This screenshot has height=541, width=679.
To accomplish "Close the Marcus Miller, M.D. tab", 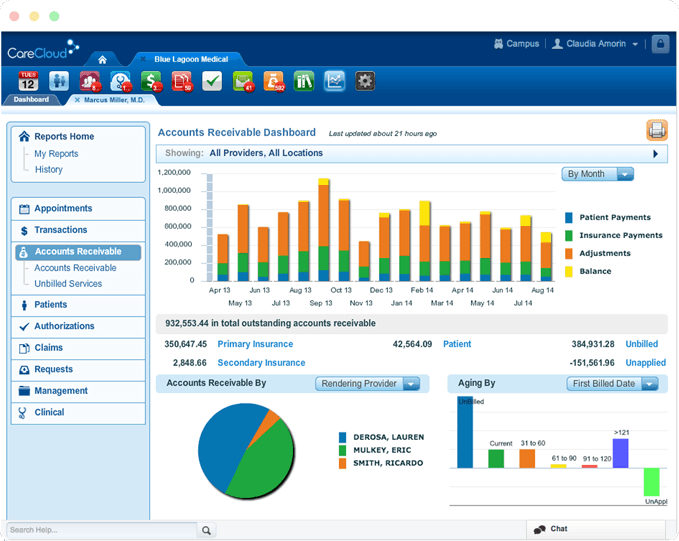I will pos(77,100).
